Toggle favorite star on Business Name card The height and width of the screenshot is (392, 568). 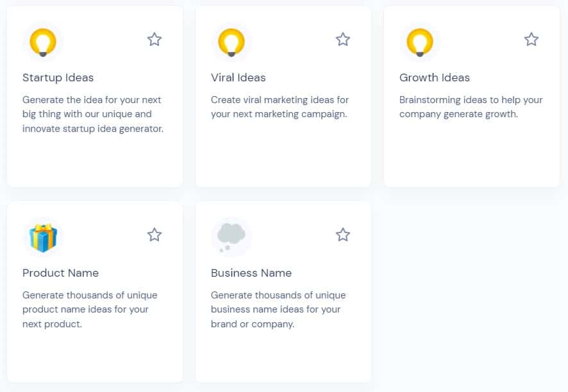[x=343, y=235]
